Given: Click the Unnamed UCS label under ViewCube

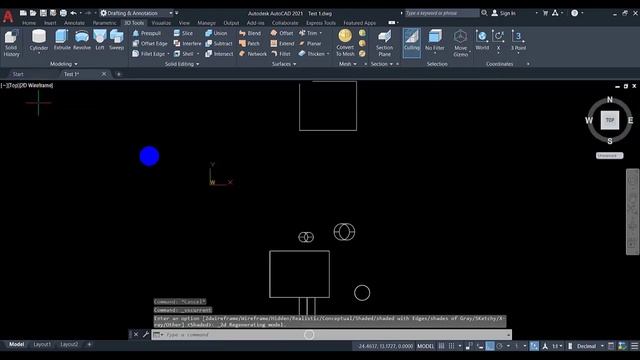Looking at the screenshot, I should (x=609, y=156).
